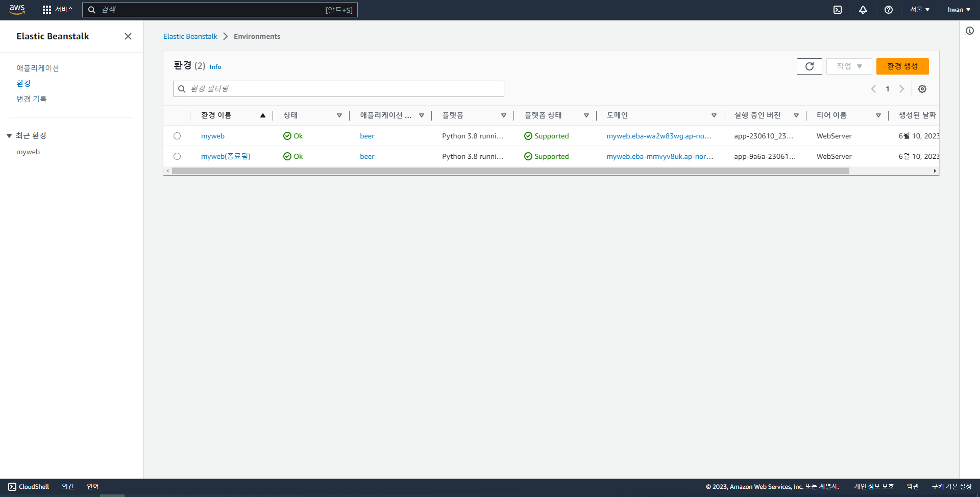Click page number 1 in pagination
Viewport: 980px width, 497px height.
tap(888, 89)
